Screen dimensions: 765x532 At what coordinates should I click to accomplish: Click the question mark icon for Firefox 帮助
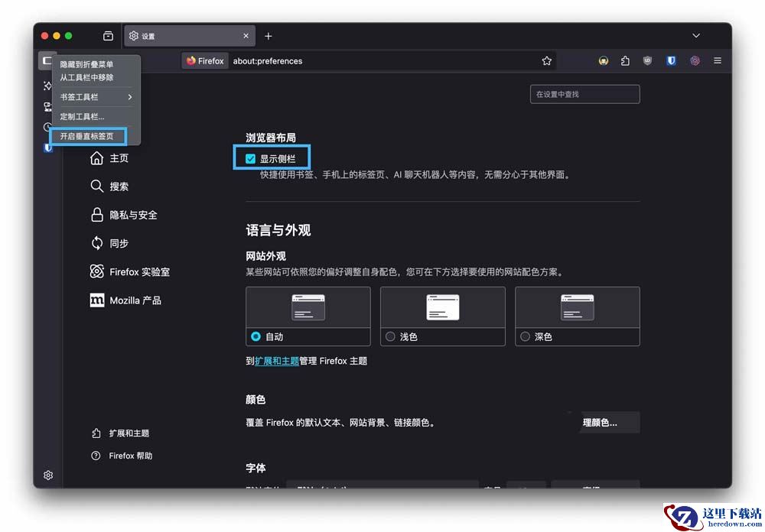coord(96,456)
